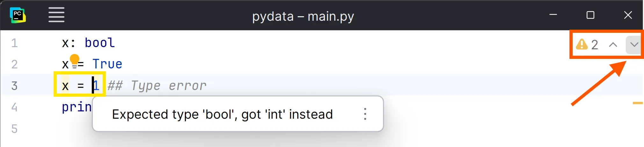Click line number 2 in the gutter
This screenshot has width=644, height=147.
[x=14, y=64]
